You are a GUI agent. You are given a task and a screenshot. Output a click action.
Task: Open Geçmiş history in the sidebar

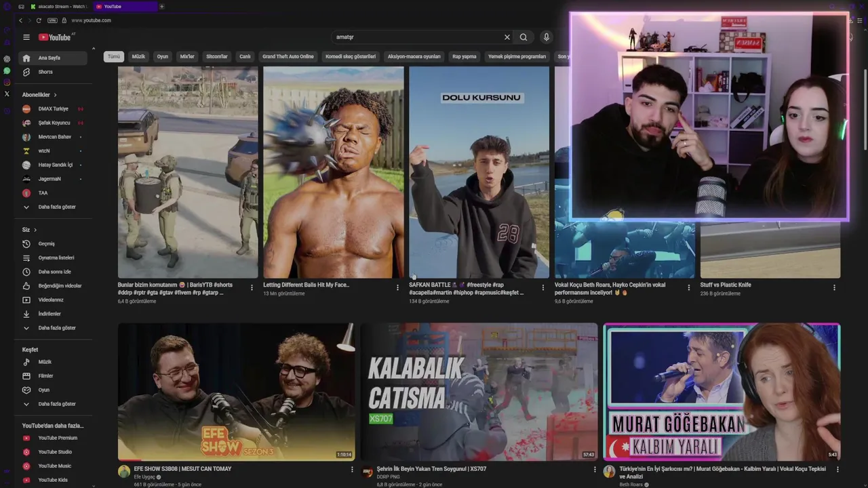point(52,243)
